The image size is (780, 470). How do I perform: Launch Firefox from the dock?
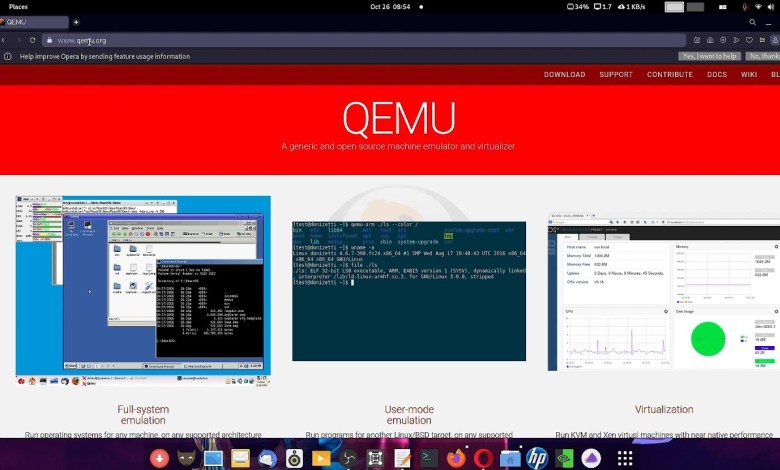[456, 458]
